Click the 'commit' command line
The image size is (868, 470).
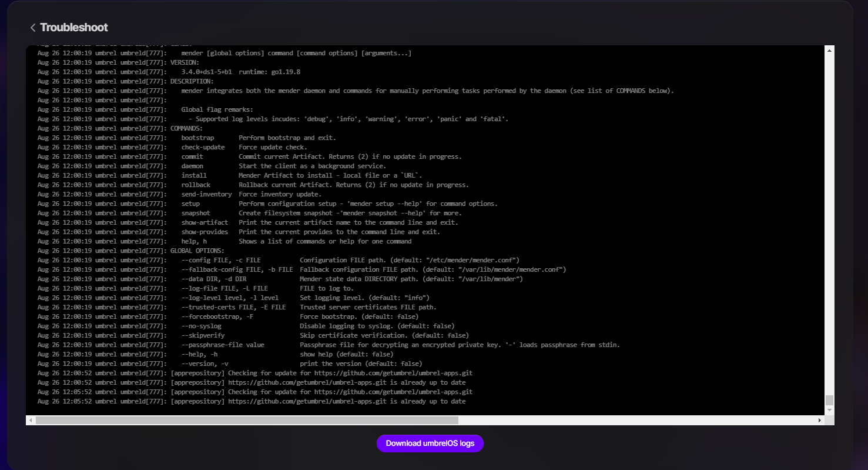point(249,156)
